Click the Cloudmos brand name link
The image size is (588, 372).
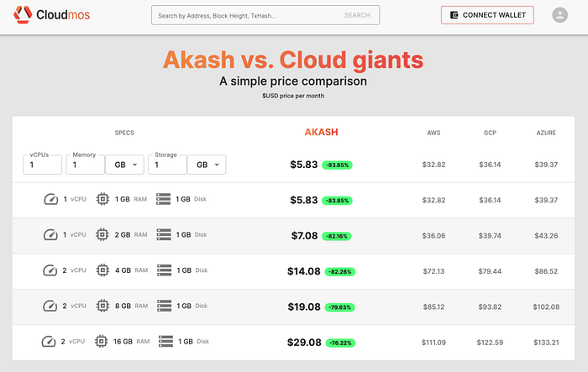[63, 14]
